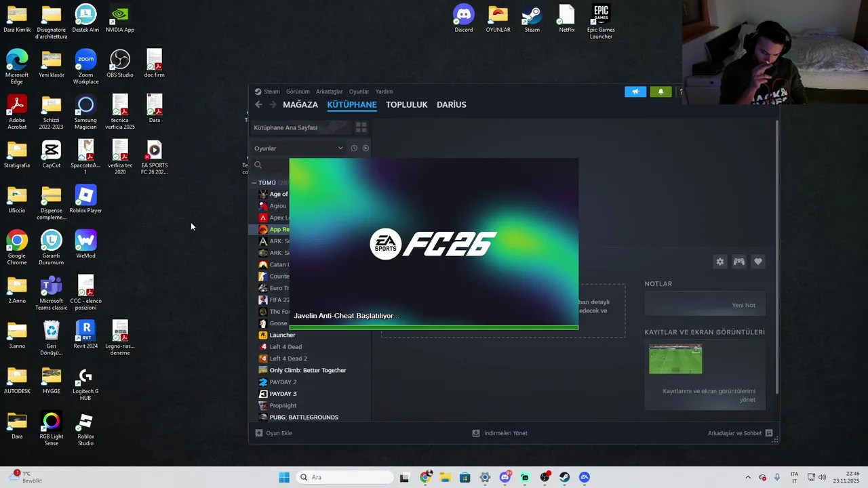Screen dimensions: 868x488
Task: Open the Zoom Workplace desktop icon
Action: pyautogui.click(x=85, y=67)
